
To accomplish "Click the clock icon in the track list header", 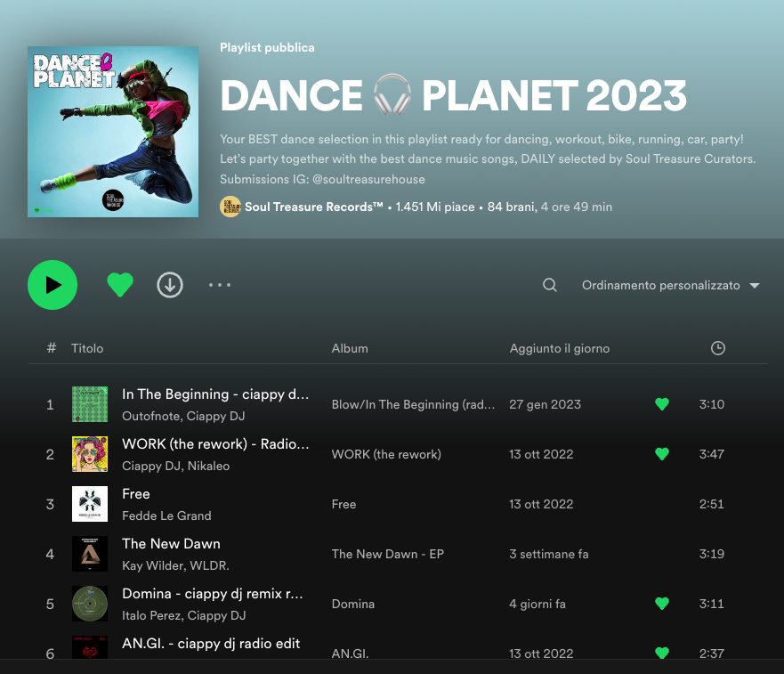I will point(718,348).
